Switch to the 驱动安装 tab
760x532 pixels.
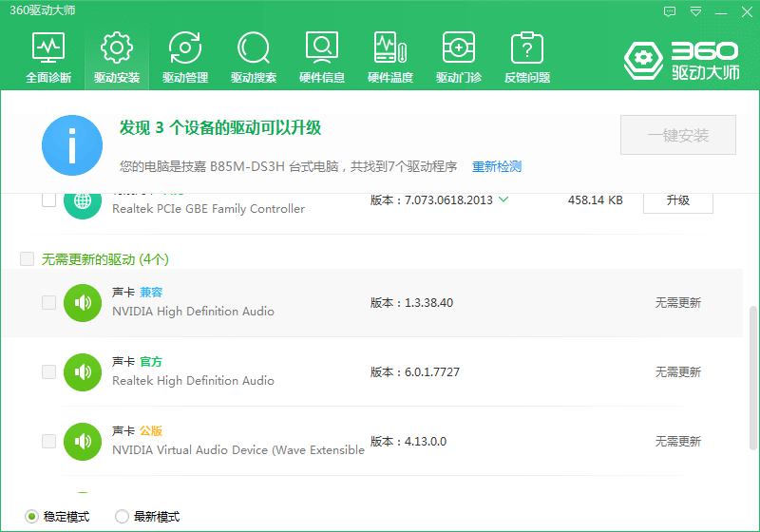[x=117, y=57]
